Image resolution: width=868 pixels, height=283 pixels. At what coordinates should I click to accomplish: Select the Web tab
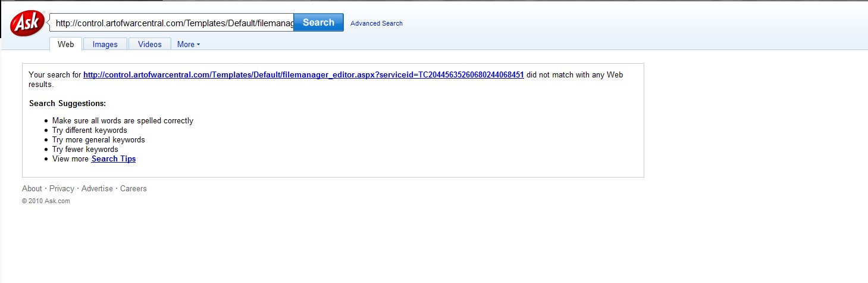point(65,44)
